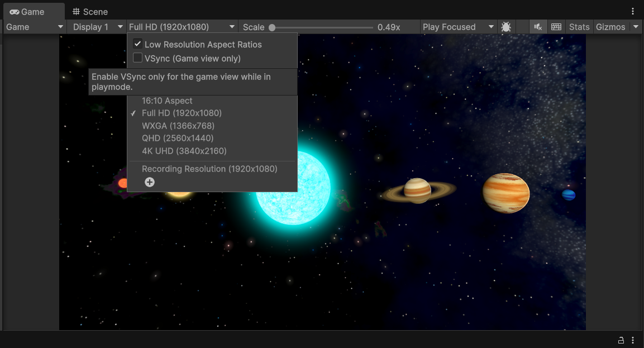Open the Play Focused dropdown
Screen dimensions: 644x348
[458, 27]
